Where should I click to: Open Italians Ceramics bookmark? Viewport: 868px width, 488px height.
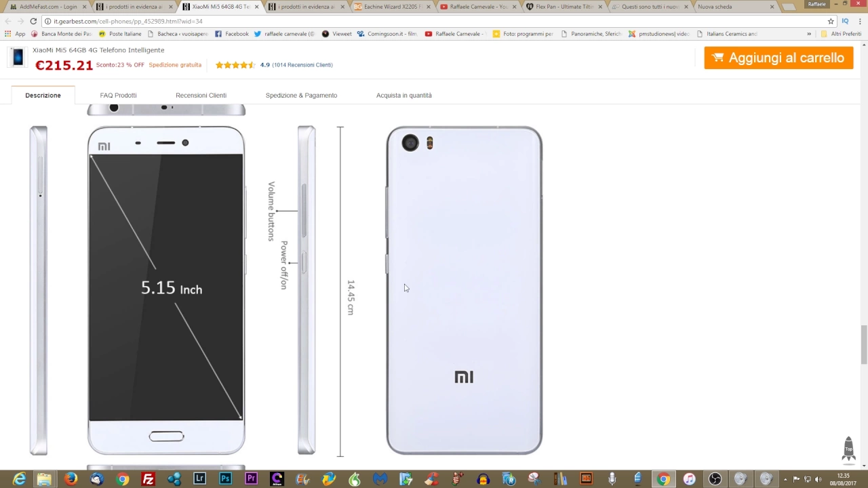[x=727, y=34]
